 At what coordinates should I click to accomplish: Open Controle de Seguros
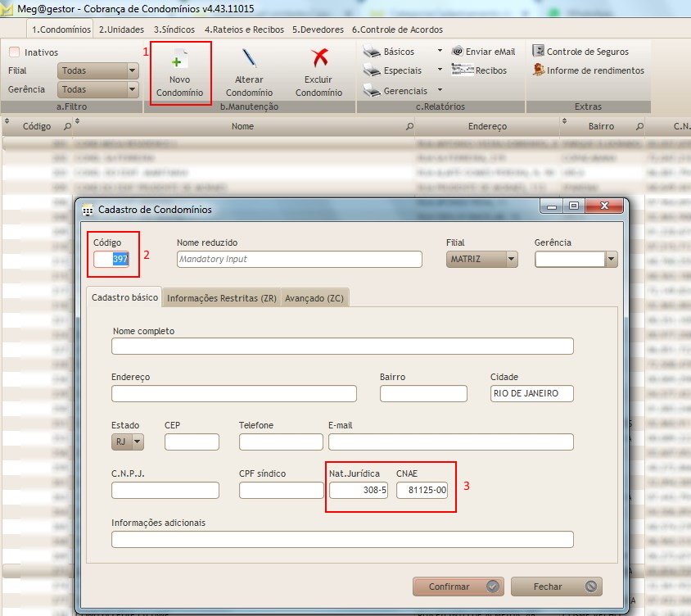click(x=538, y=52)
